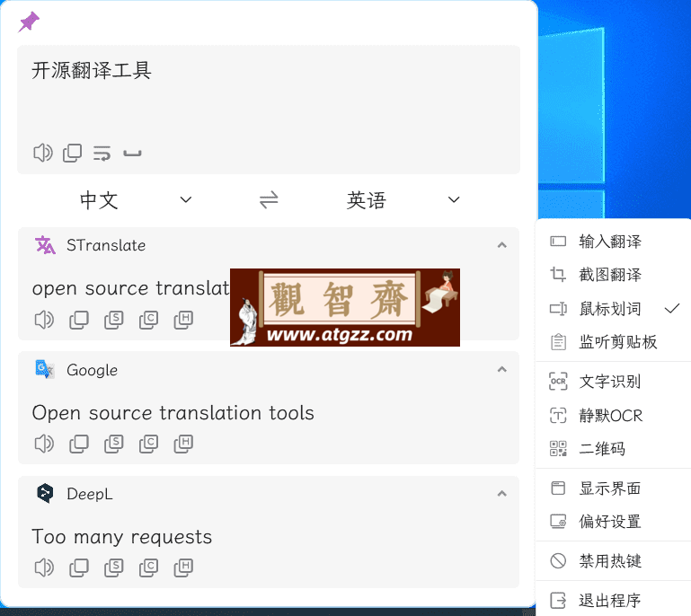Image resolution: width=691 pixels, height=616 pixels.
Task: Select 二维码 QR code menu item
Action: click(x=614, y=449)
